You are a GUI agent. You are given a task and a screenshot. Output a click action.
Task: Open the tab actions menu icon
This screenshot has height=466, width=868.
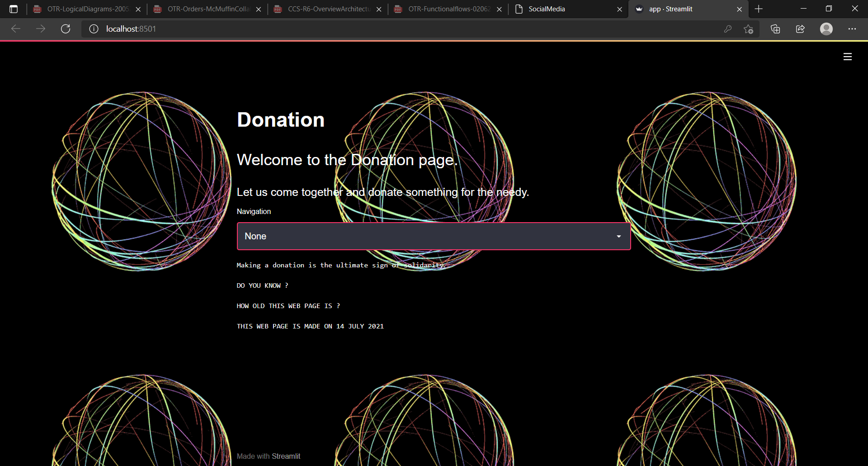(x=14, y=9)
